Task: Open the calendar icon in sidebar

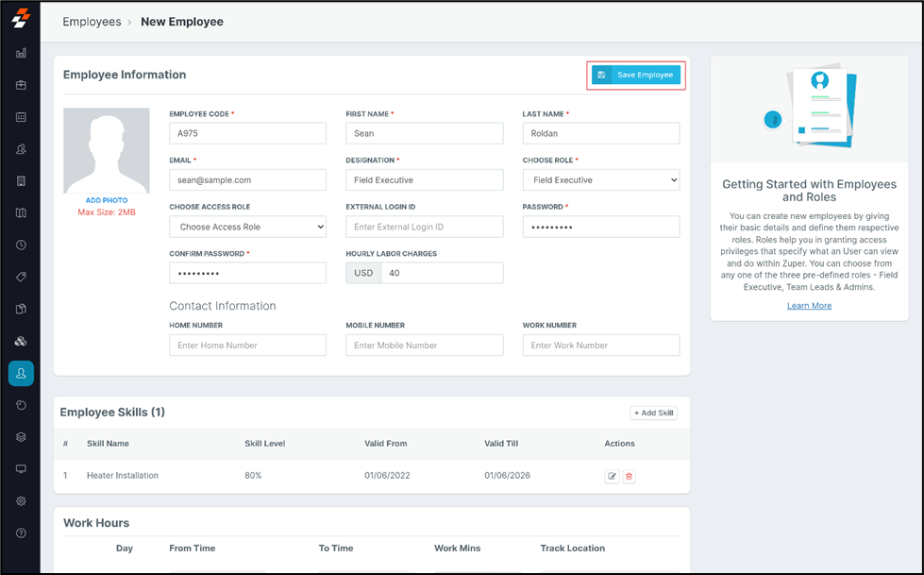Action: coord(21,117)
